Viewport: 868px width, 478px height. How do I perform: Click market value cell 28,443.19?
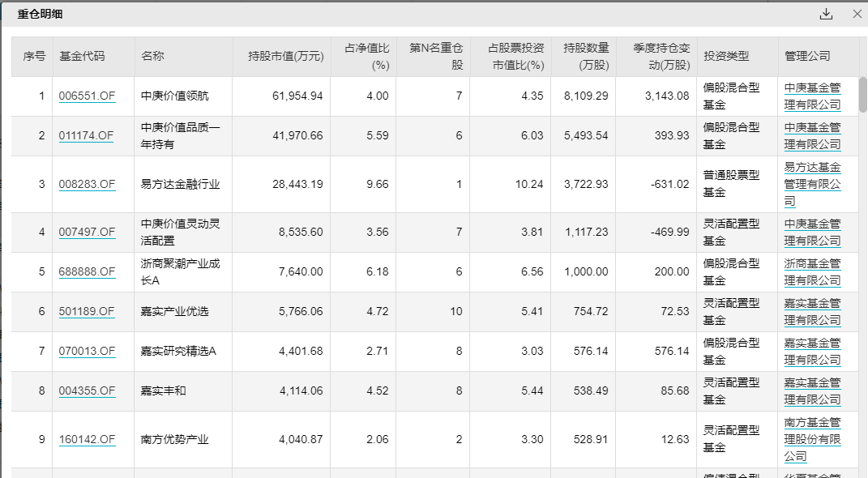click(x=297, y=184)
